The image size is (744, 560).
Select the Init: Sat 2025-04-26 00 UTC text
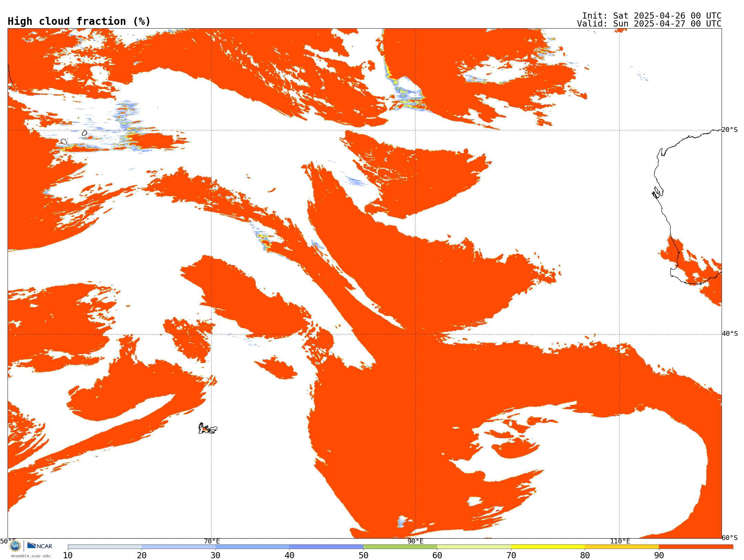(x=652, y=16)
